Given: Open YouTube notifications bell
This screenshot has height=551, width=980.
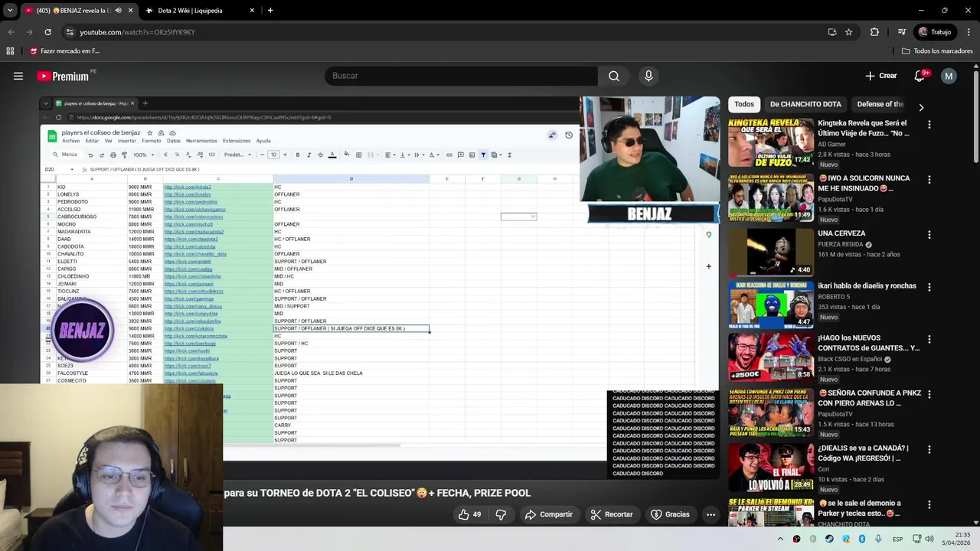Looking at the screenshot, I should [920, 76].
